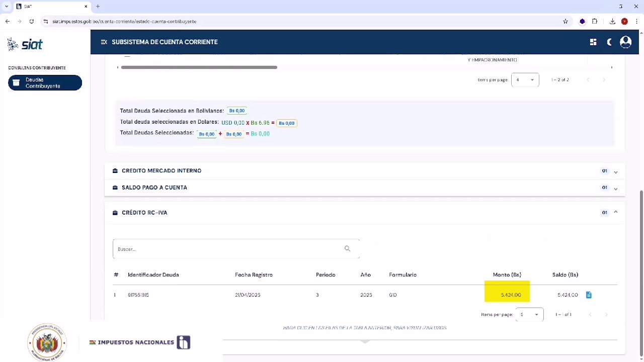Go back using browser back arrow
Screen dimensions: 644x362
coord(8,22)
